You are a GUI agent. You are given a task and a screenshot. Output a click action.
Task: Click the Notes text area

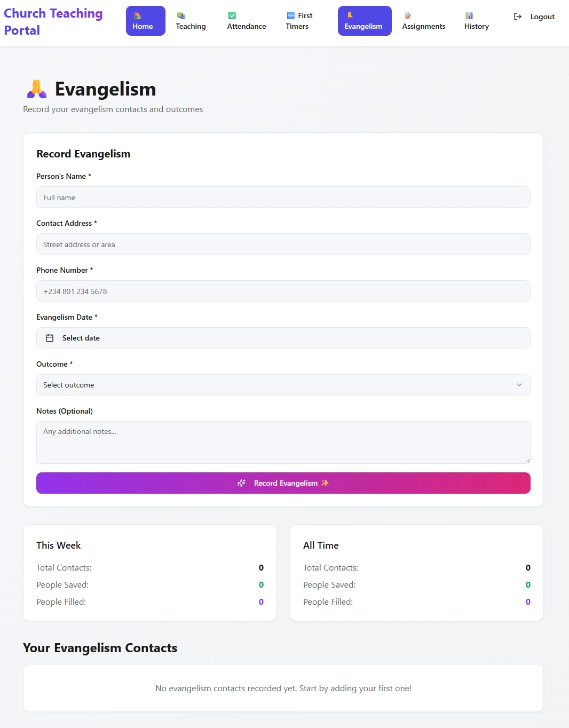tap(283, 442)
